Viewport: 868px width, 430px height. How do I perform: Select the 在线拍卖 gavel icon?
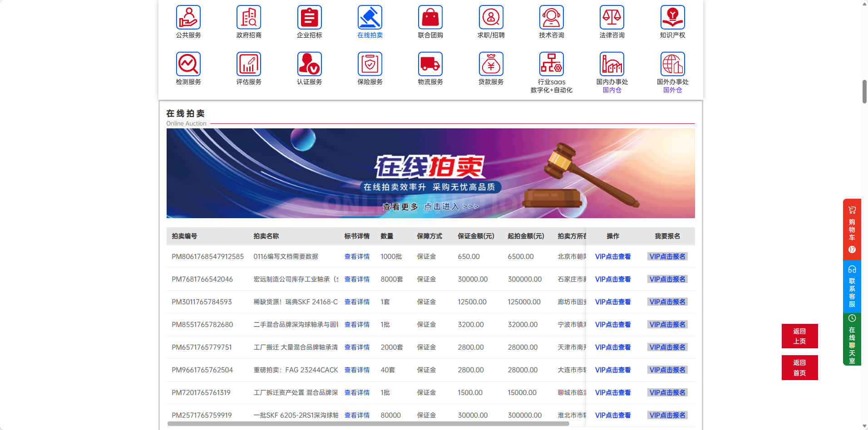(x=370, y=18)
